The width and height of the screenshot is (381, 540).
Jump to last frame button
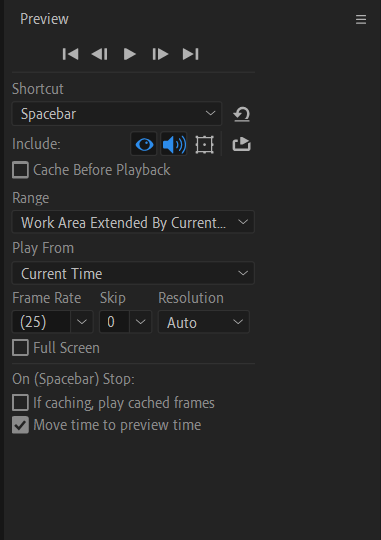pos(190,54)
